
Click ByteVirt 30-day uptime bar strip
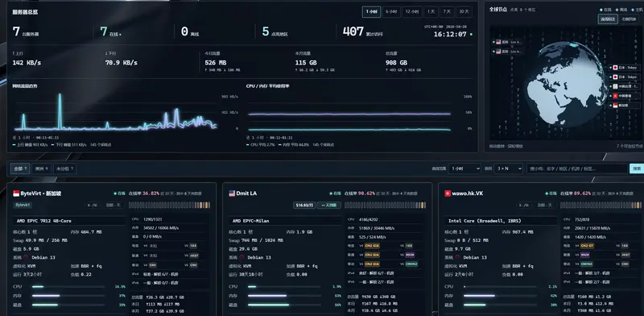point(170,205)
